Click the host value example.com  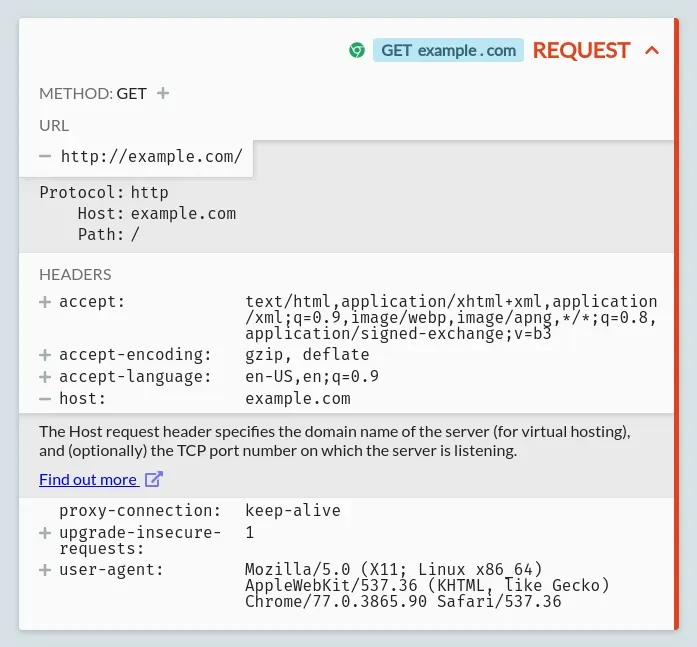298,399
